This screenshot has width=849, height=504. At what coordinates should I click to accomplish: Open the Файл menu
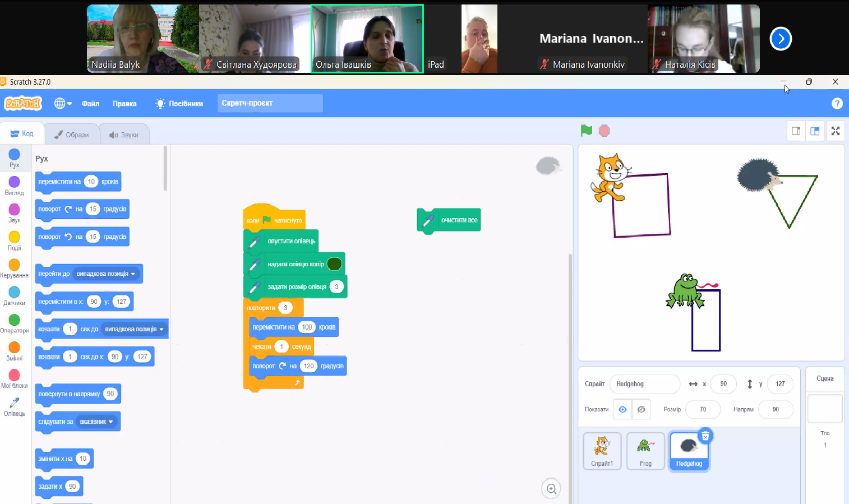pyautogui.click(x=90, y=103)
